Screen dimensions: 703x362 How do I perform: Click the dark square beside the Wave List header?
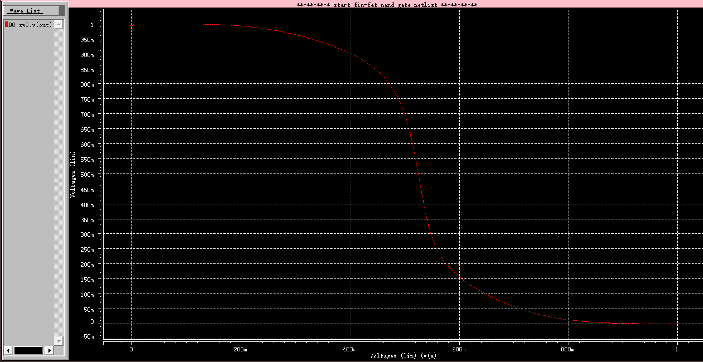[x=62, y=11]
